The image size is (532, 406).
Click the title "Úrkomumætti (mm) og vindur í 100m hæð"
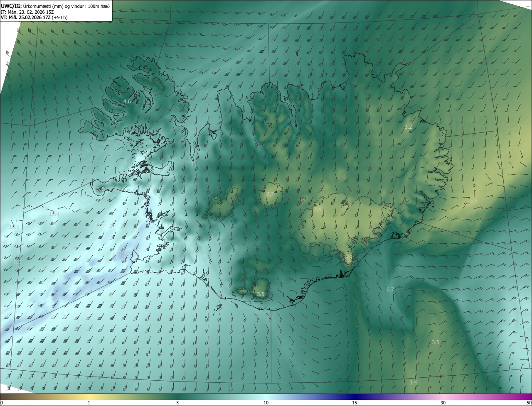66,5
